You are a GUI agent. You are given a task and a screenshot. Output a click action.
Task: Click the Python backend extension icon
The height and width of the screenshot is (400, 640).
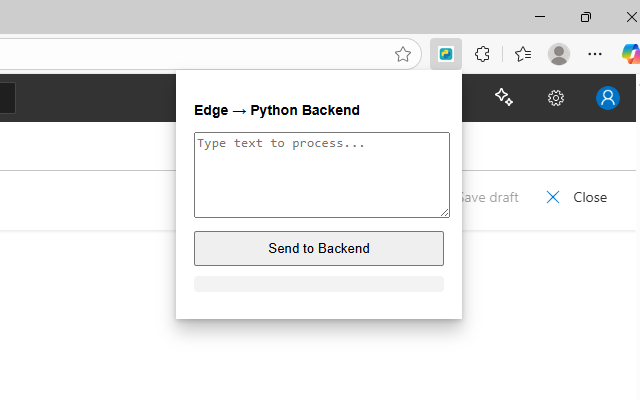pyautogui.click(x=446, y=54)
